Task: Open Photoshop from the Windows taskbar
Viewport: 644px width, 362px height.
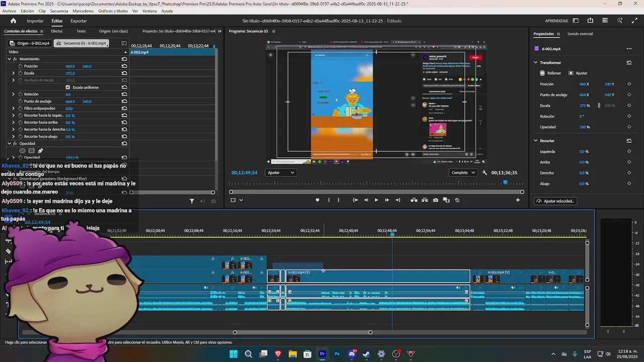Action: [337, 354]
